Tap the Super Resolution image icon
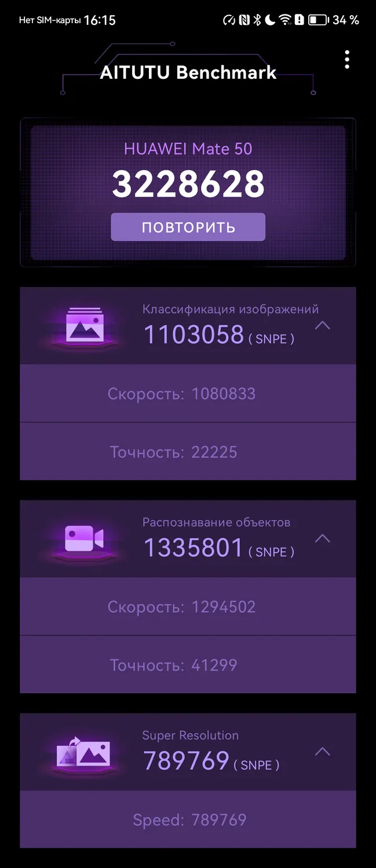 click(x=85, y=752)
